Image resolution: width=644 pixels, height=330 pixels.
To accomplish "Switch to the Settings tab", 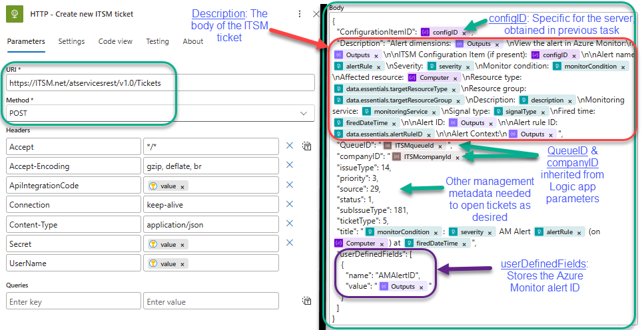I will tap(71, 41).
